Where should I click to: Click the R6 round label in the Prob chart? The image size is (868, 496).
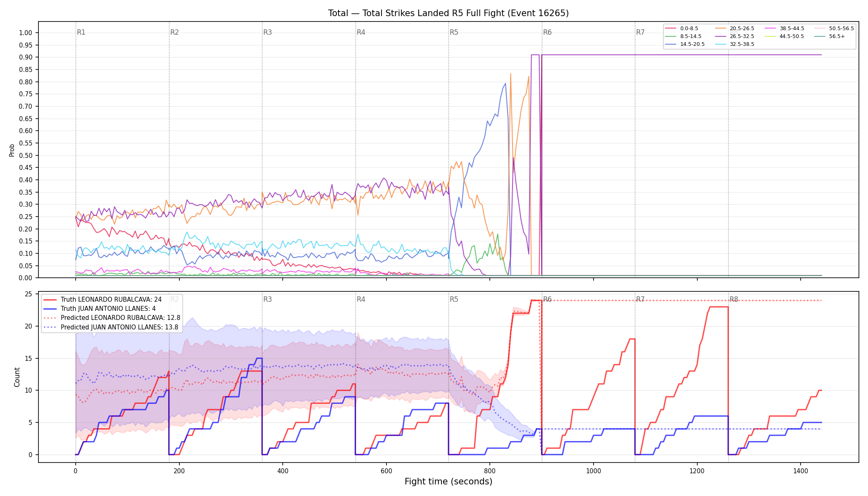[x=547, y=32]
